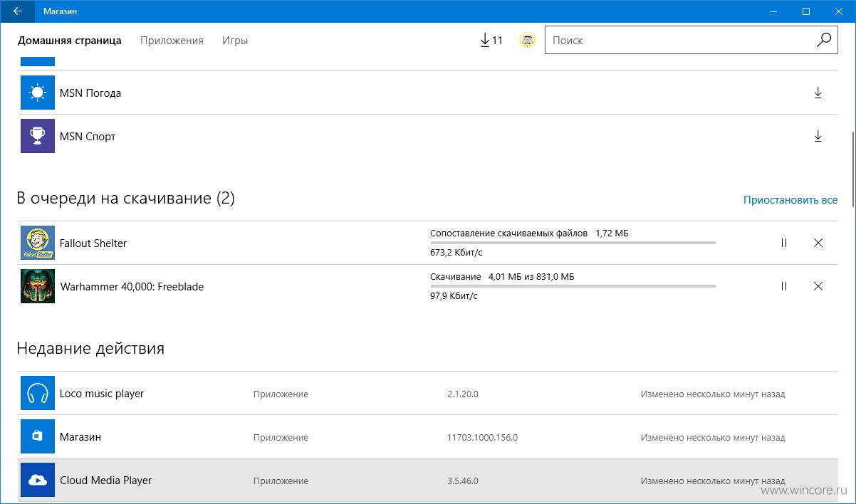Click the version number 11703.1000.156.0
856x504 pixels.
[482, 437]
